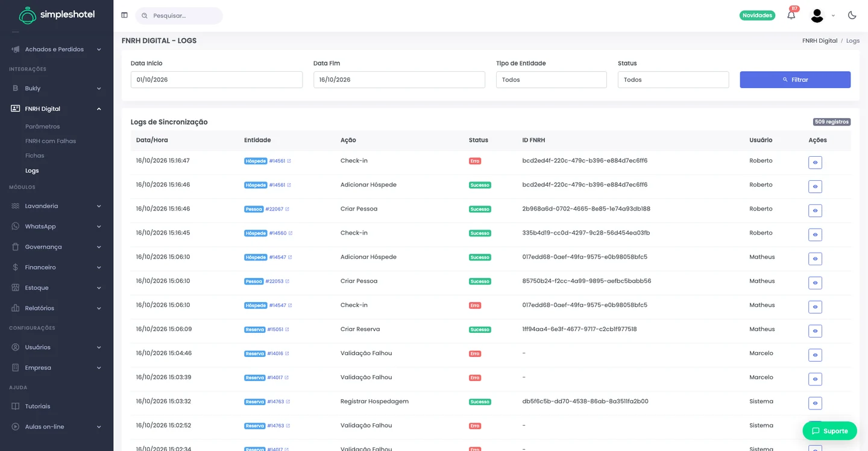Screen dimensions: 868x451
Task: View details of 15:16:47 Check-in log
Action: coord(815,163)
